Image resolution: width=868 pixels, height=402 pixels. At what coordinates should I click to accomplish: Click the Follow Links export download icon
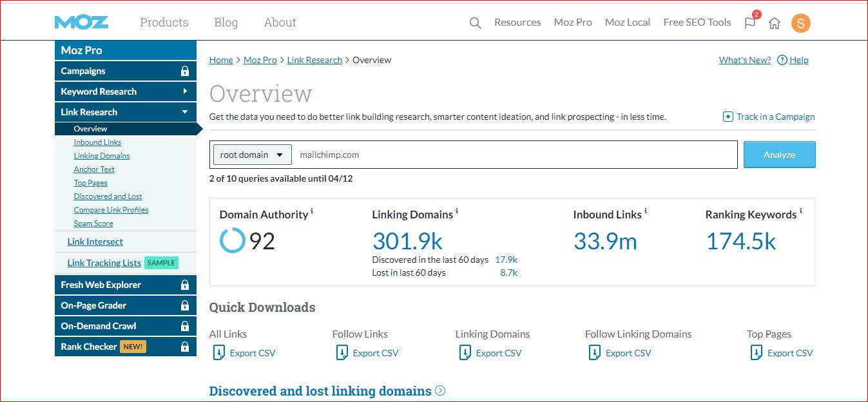coord(342,353)
